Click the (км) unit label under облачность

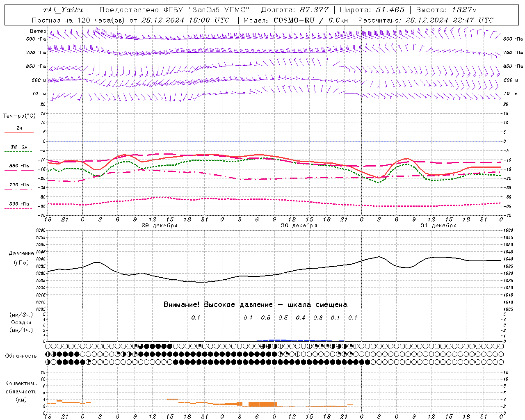click(x=21, y=399)
